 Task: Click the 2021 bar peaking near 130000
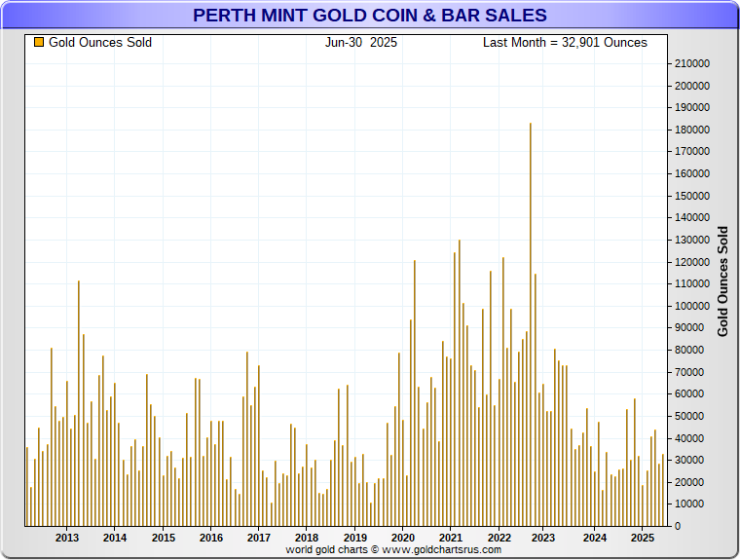point(460,383)
